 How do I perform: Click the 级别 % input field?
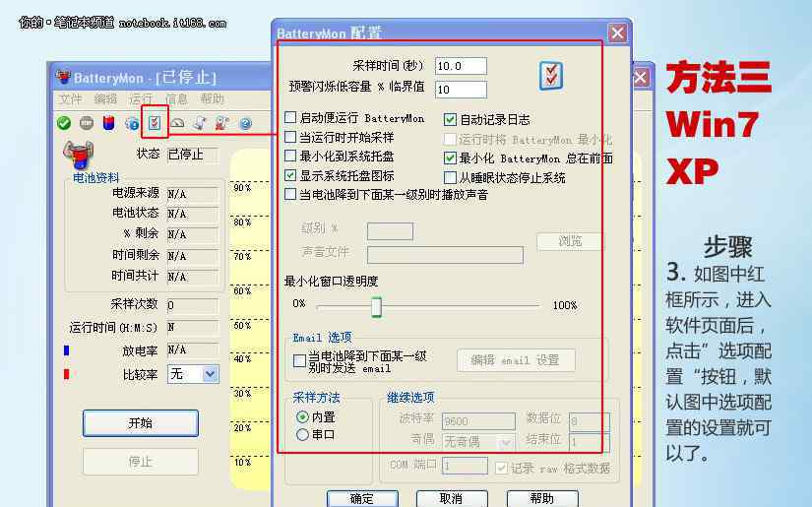click(x=390, y=231)
